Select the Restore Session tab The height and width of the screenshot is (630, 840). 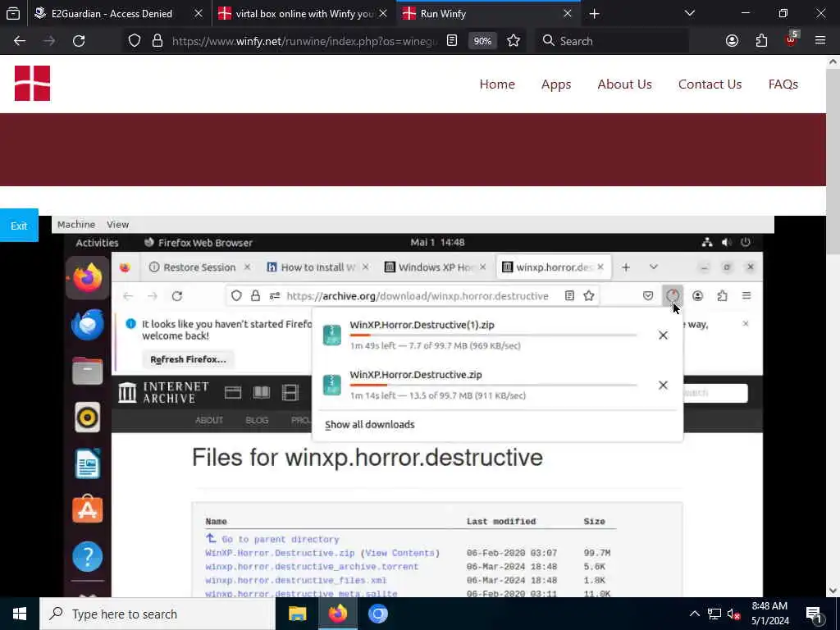click(x=199, y=267)
